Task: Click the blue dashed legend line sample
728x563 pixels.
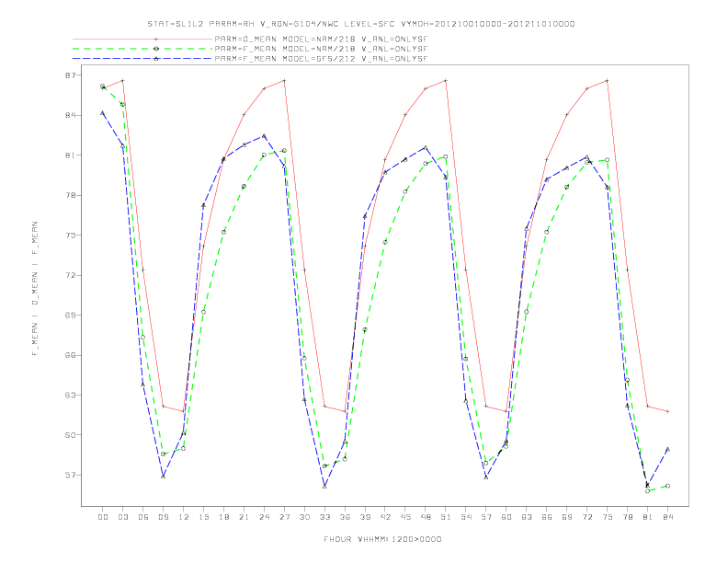Action: (x=142, y=59)
